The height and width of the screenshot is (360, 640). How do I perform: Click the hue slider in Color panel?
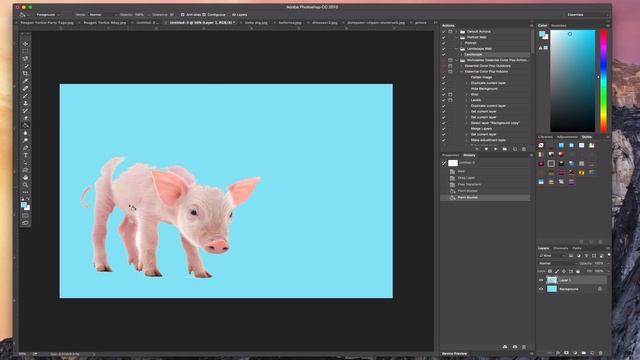click(603, 81)
